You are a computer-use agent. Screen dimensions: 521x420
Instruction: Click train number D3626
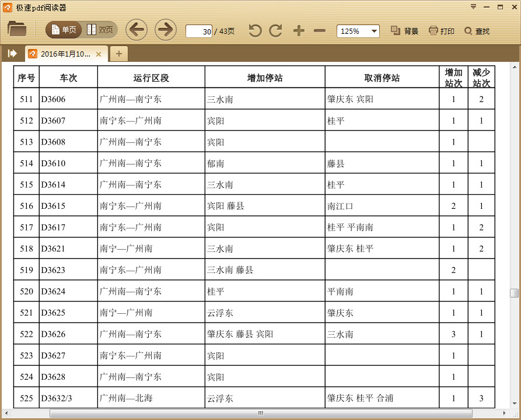[x=53, y=334]
